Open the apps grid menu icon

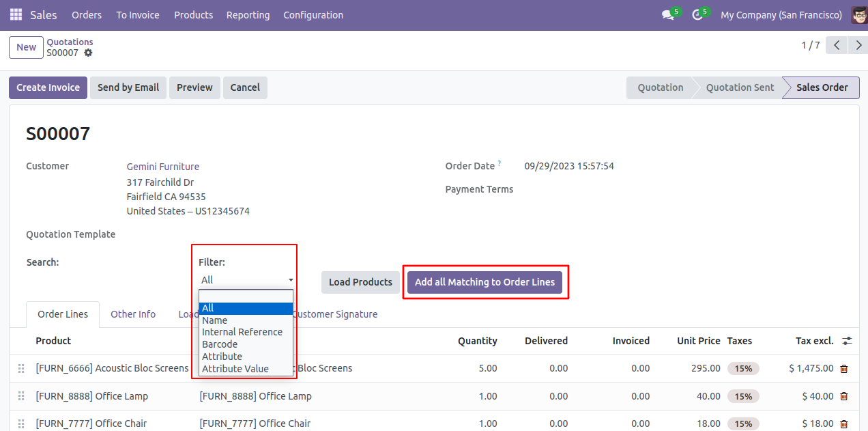coord(16,14)
